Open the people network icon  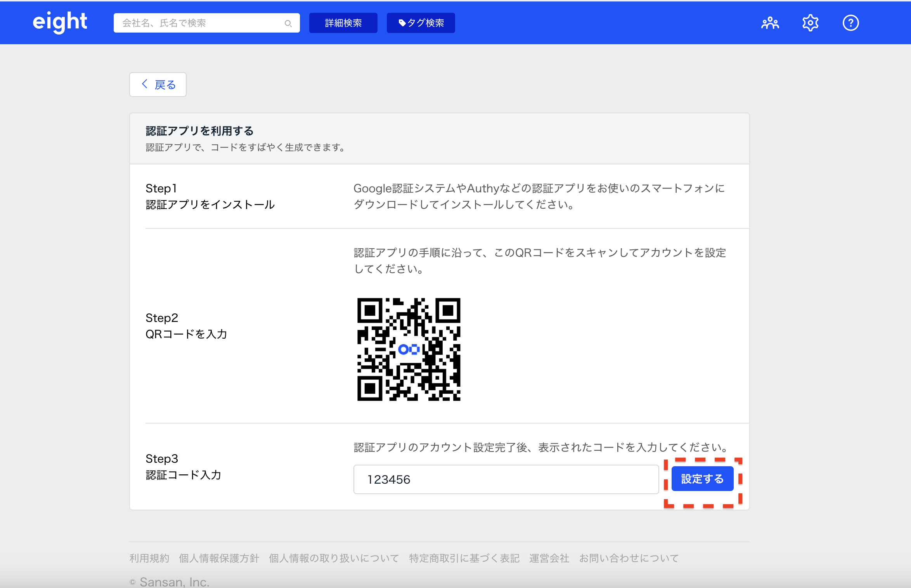pyautogui.click(x=770, y=23)
